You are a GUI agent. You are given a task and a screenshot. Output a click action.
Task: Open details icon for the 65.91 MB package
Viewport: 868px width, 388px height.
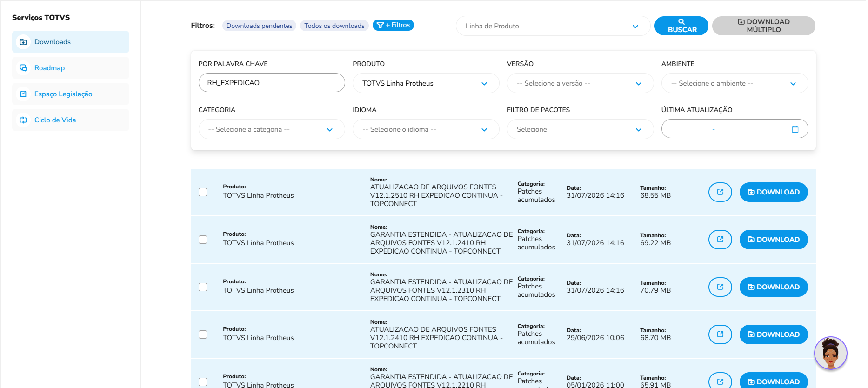coord(720,381)
